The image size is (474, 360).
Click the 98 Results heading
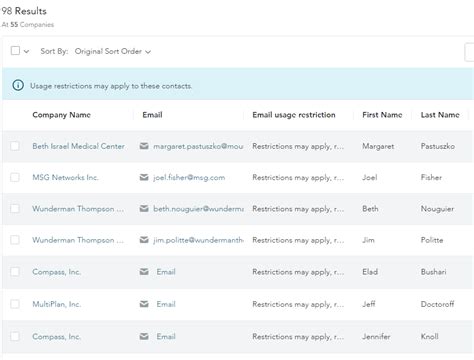coord(24,11)
